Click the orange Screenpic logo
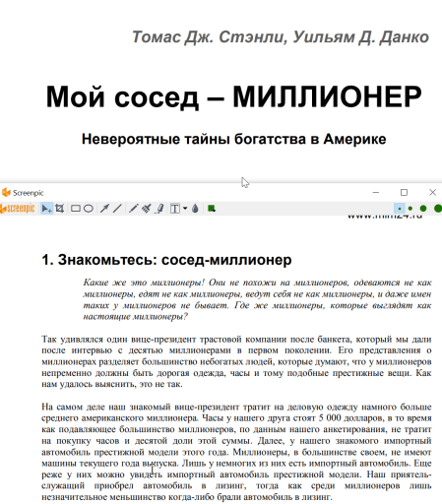442x504 pixels. coord(18,209)
